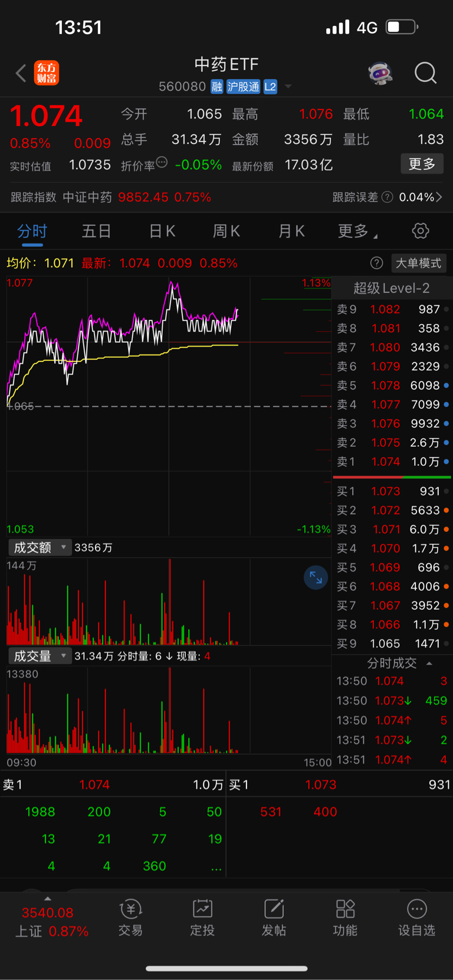The image size is (453, 980).
Task: Open the 东方财富 logo icon
Action: 47,73
